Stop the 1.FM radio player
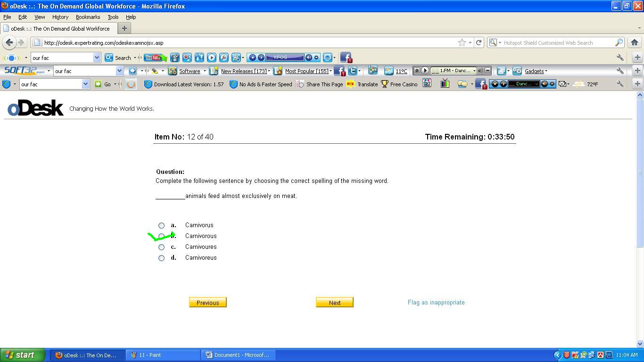Image resolution: width=644 pixels, height=362 pixels. click(417, 71)
